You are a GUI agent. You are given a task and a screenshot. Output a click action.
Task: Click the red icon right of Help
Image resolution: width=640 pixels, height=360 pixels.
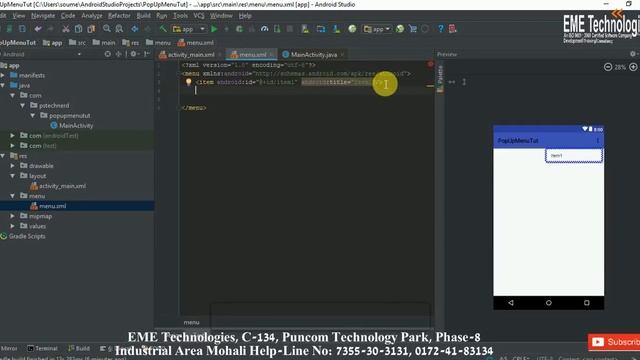(453, 29)
